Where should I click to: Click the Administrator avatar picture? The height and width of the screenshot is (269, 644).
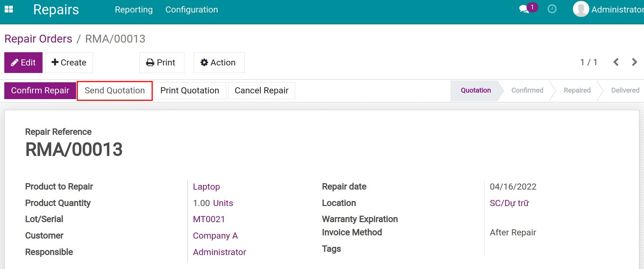coord(581,9)
